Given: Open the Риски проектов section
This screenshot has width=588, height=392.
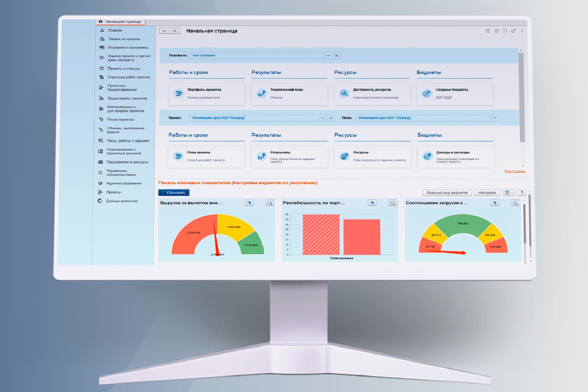Looking at the screenshot, I should [120, 120].
